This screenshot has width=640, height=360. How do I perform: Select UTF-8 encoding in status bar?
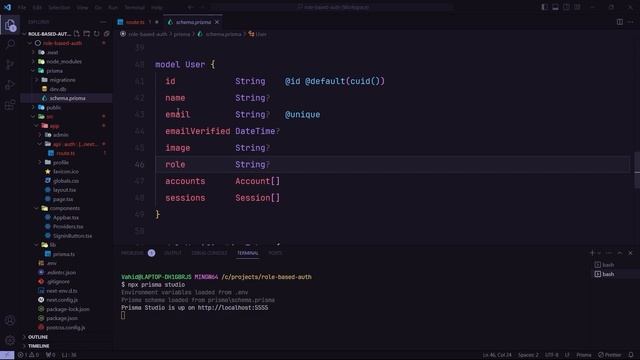[x=551, y=355]
